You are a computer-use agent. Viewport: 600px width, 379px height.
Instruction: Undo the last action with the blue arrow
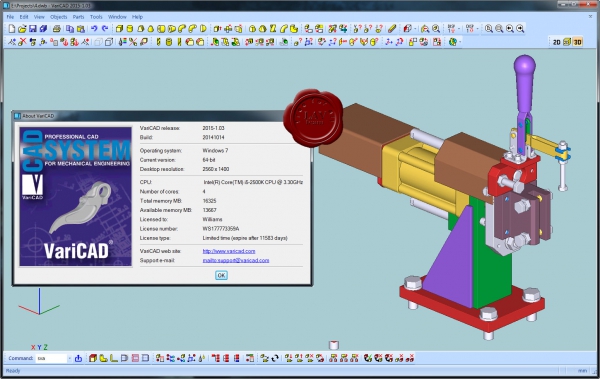point(94,29)
